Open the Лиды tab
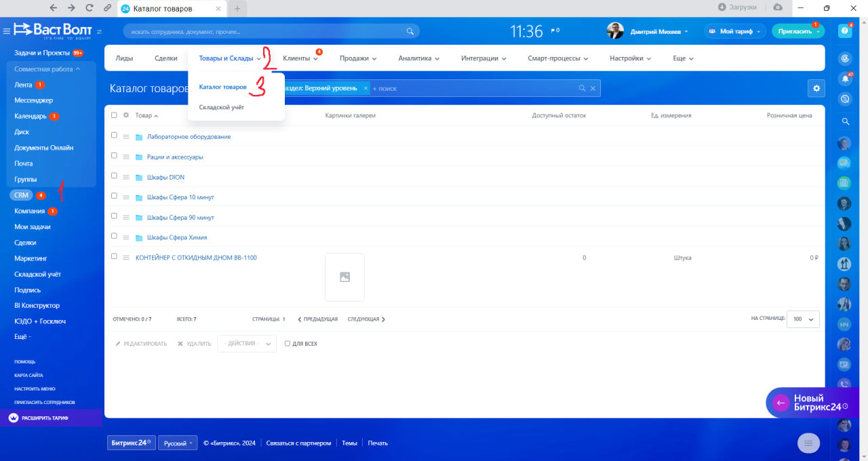The height and width of the screenshot is (461, 868). point(124,58)
